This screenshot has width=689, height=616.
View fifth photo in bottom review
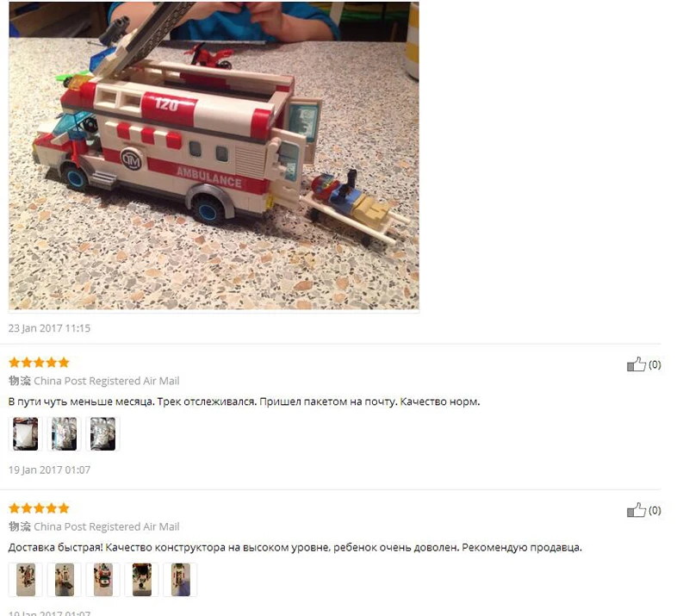(x=180, y=580)
